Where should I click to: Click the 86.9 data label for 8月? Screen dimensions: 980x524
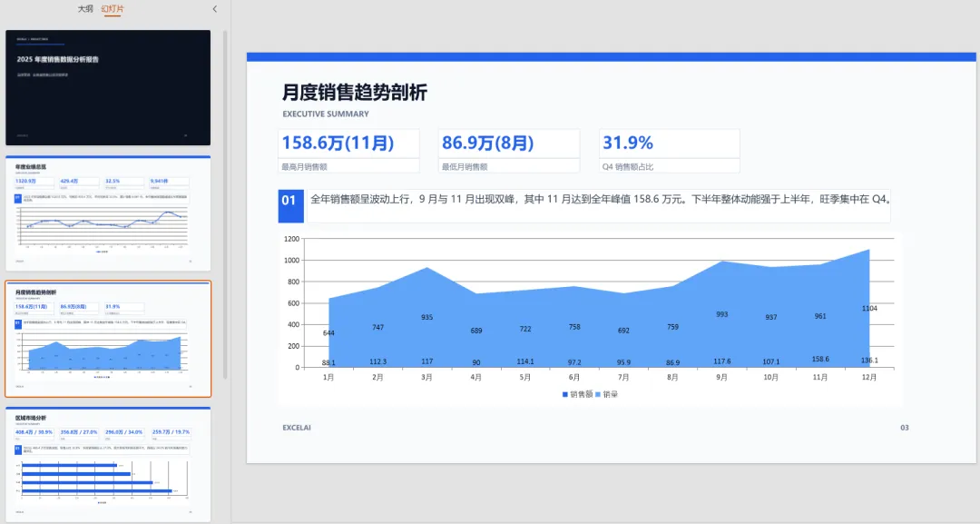(672, 362)
